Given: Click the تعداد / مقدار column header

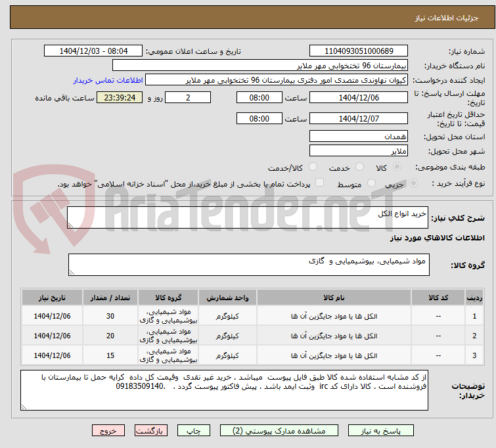Looking at the screenshot, I should pos(110,298).
